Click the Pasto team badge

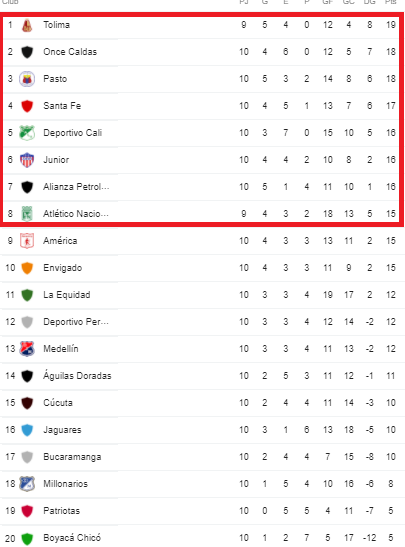[x=27, y=79]
